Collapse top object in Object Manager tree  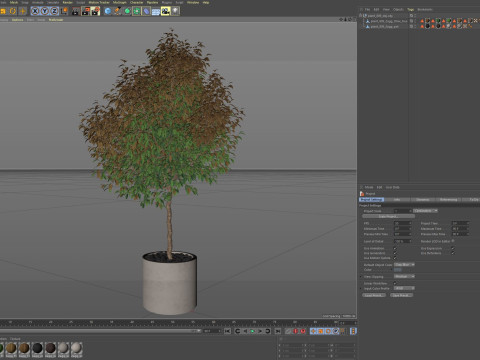[x=360, y=15]
